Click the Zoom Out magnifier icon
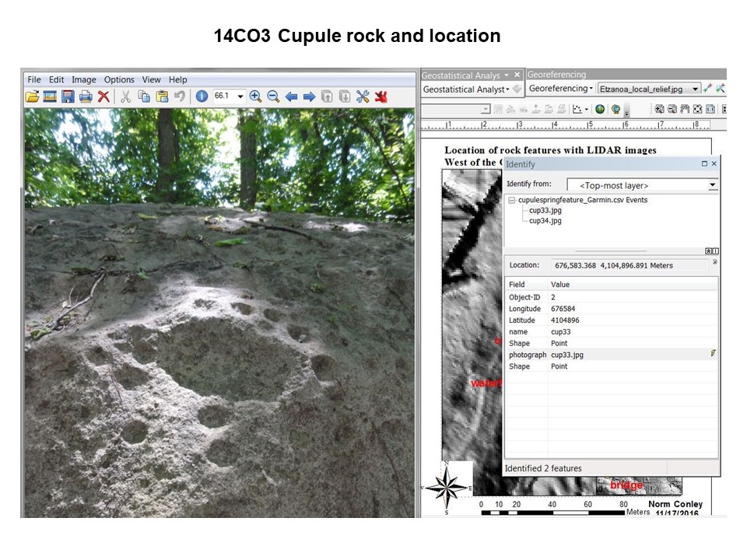The image size is (747, 560). 273,96
